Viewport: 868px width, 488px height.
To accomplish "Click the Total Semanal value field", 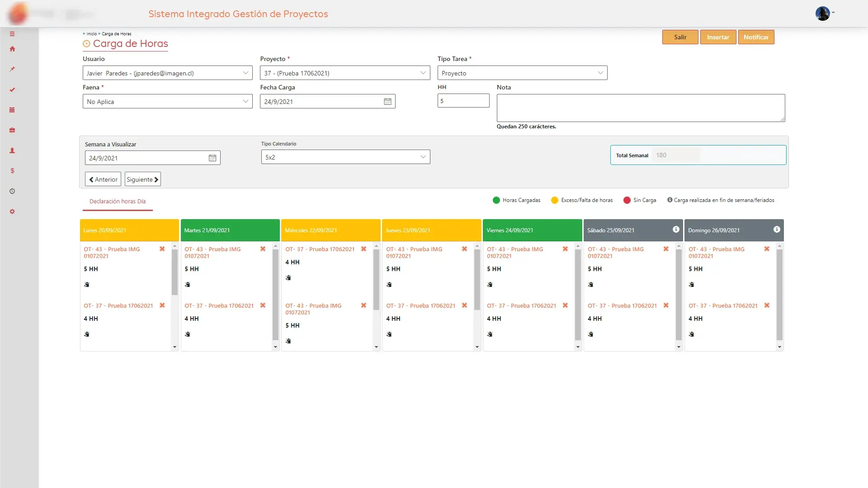I will (676, 155).
